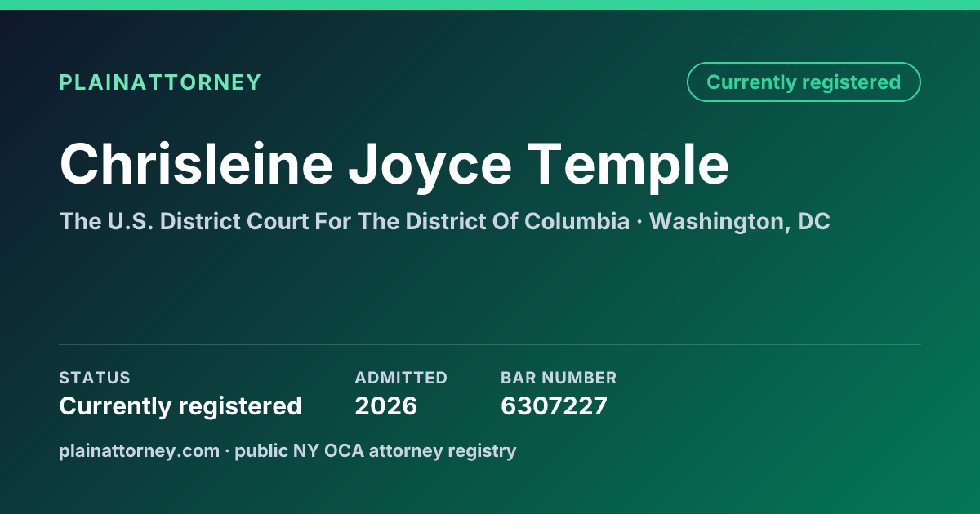
Task: Click the horizontal divider above STATUS
Action: (490, 344)
